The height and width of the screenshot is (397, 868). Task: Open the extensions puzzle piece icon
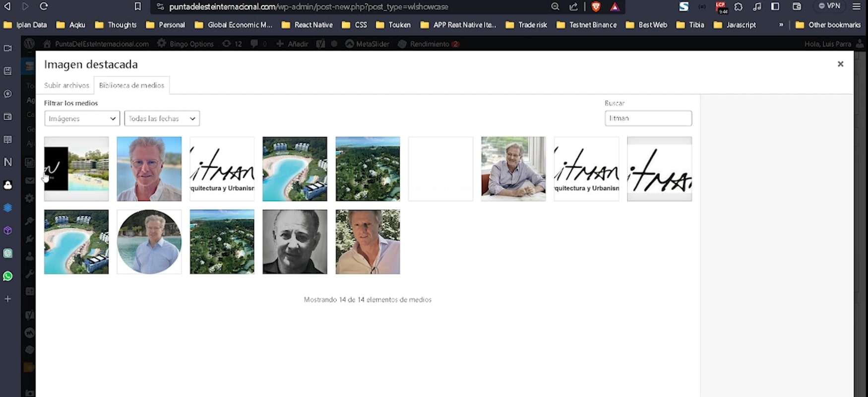739,6
